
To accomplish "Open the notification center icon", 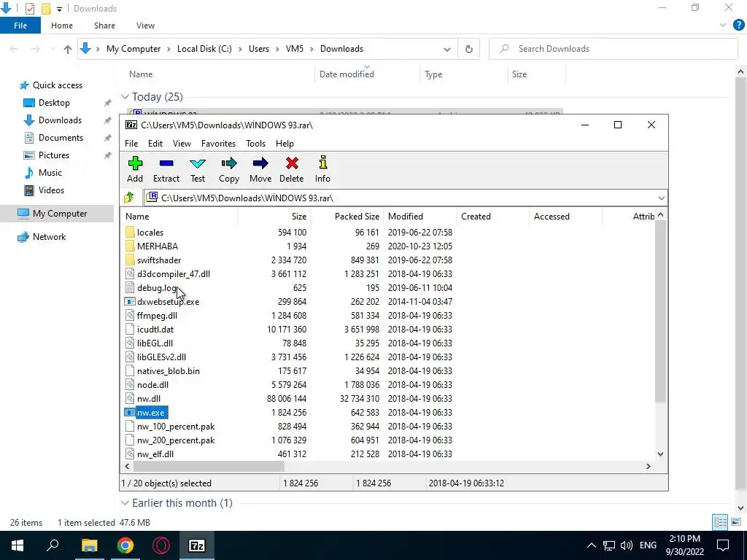I will click(x=723, y=545).
